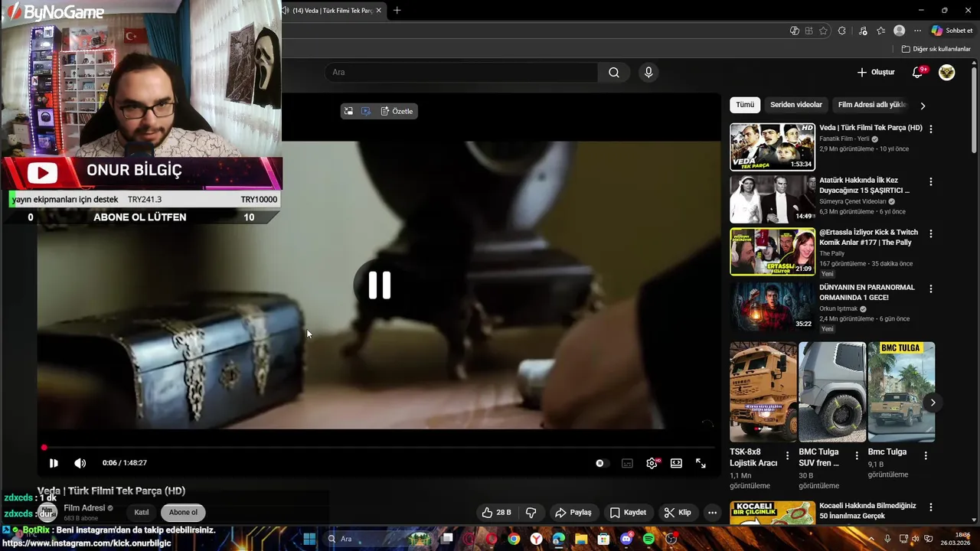Open a new browser tab
This screenshot has width=980, height=551.
click(x=397, y=11)
